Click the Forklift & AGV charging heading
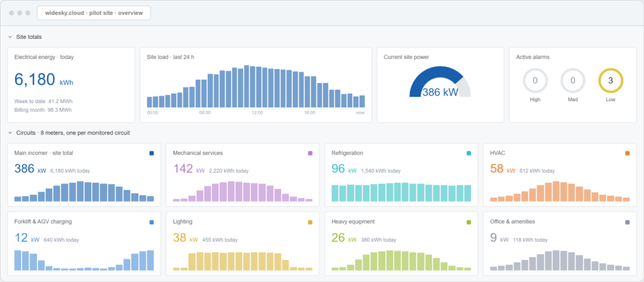Viewport: 644px width, 282px height. click(43, 222)
